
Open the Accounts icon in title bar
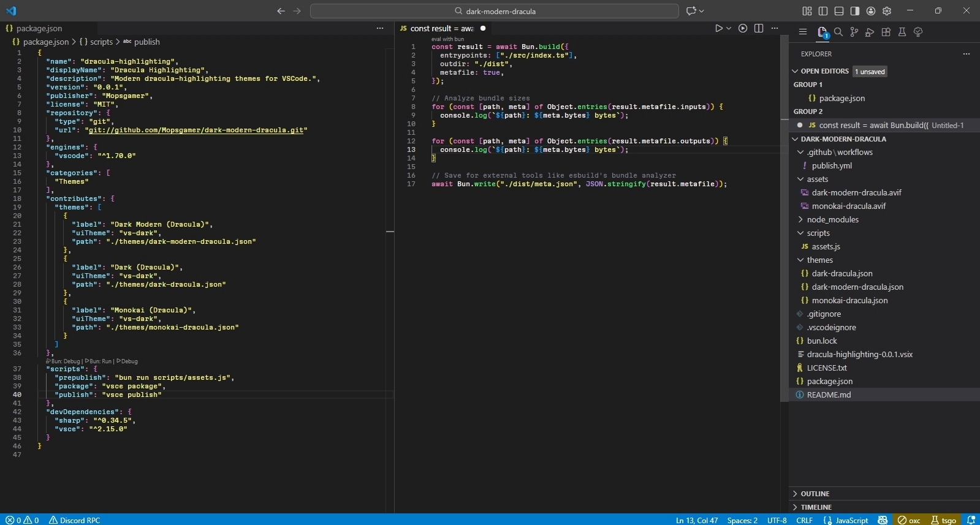point(871,11)
